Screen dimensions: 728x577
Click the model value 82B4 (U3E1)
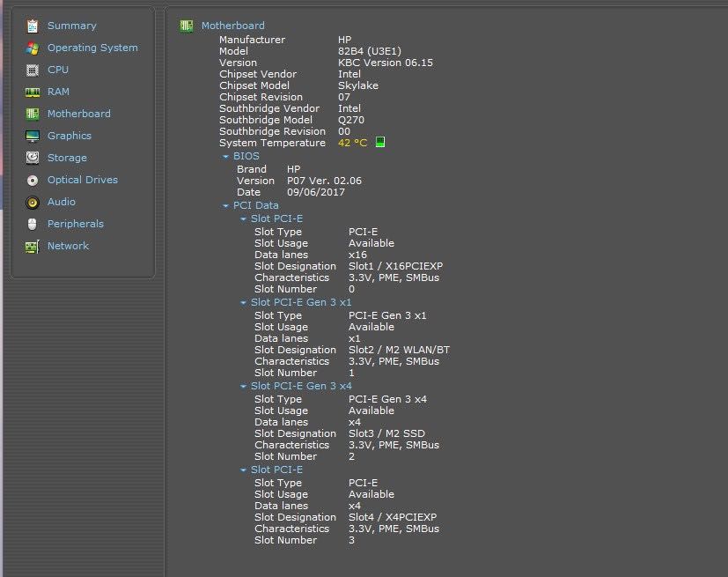pos(370,51)
